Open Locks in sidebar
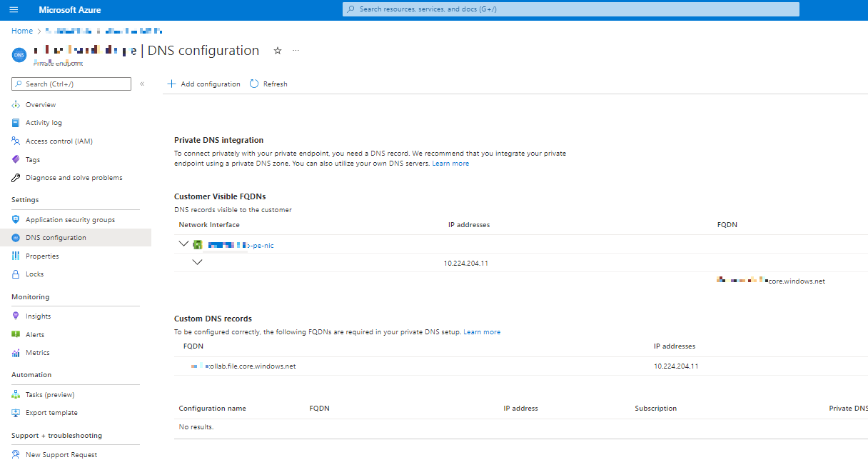The image size is (868, 465). (x=35, y=274)
